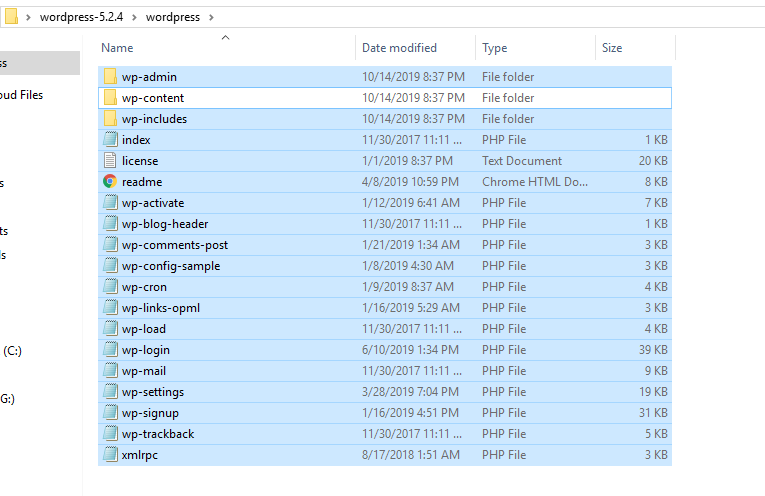Click the xmlrpc file icon
This screenshot has width=765, height=496.
(x=110, y=454)
